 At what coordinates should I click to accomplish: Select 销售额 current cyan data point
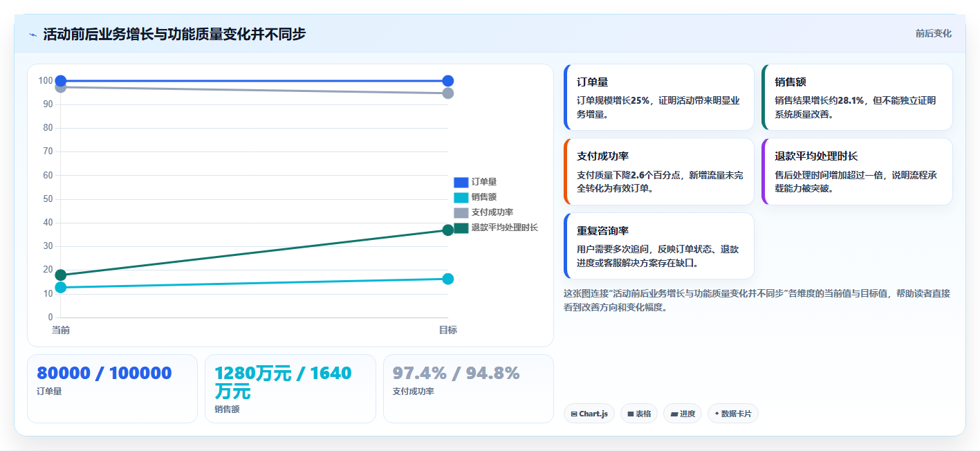pos(61,287)
